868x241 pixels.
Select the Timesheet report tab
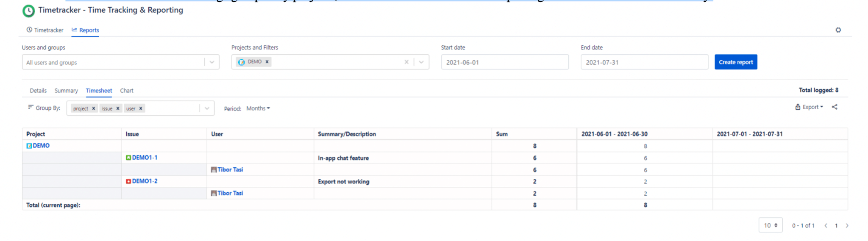click(99, 91)
